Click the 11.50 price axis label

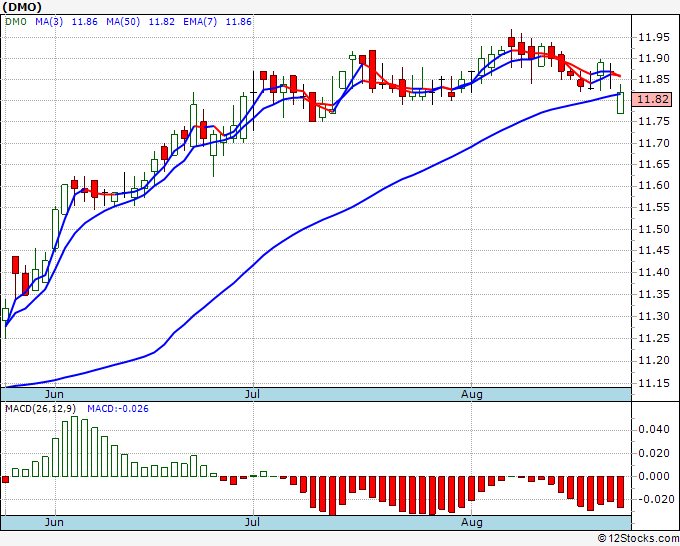pyautogui.click(x=654, y=229)
